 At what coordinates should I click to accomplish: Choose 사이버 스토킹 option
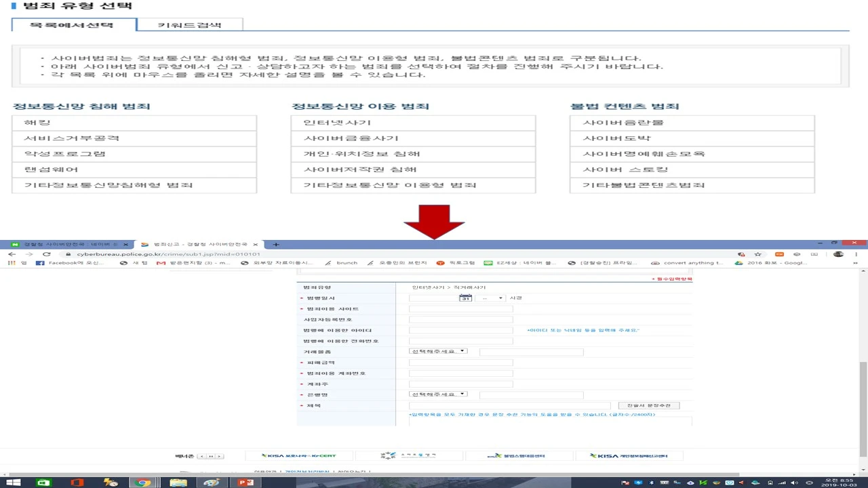(x=692, y=169)
